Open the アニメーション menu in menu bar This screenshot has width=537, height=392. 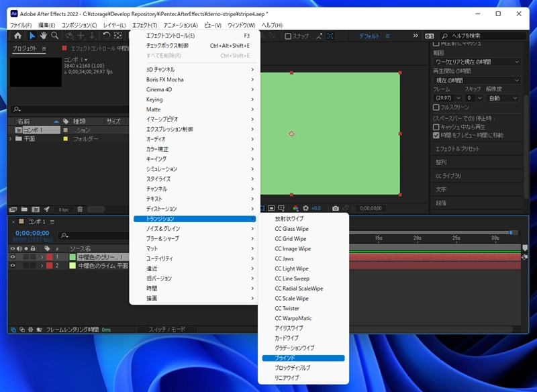[x=180, y=25]
